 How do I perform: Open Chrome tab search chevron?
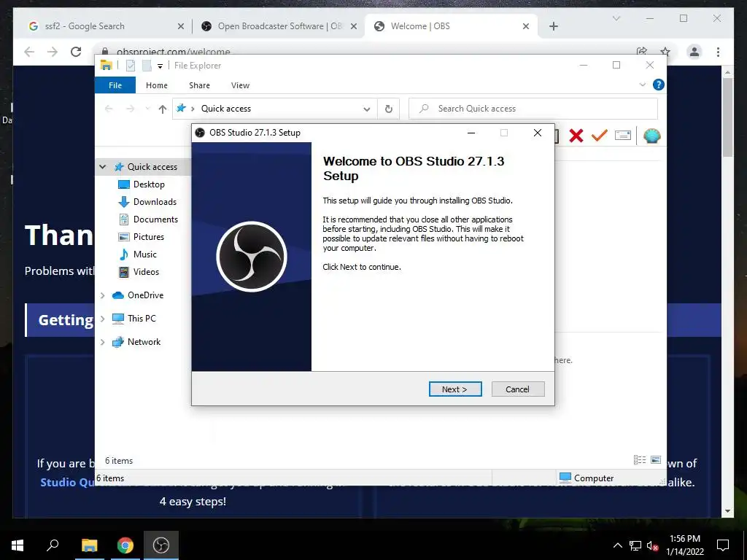(616, 18)
